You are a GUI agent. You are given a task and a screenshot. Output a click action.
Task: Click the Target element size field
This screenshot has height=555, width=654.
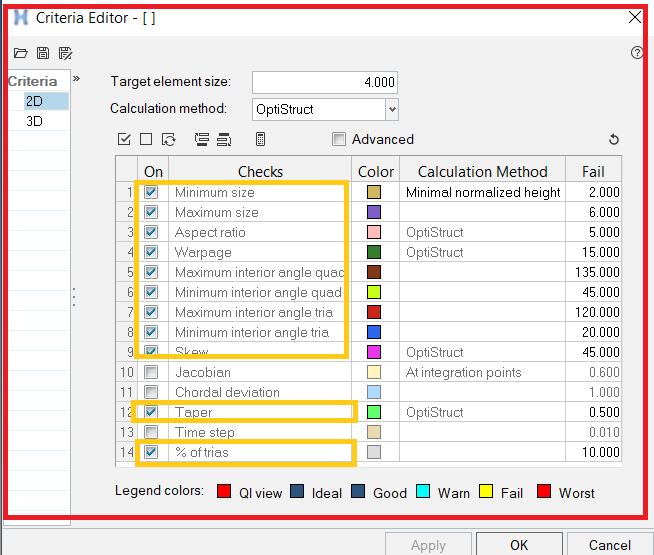[325, 82]
